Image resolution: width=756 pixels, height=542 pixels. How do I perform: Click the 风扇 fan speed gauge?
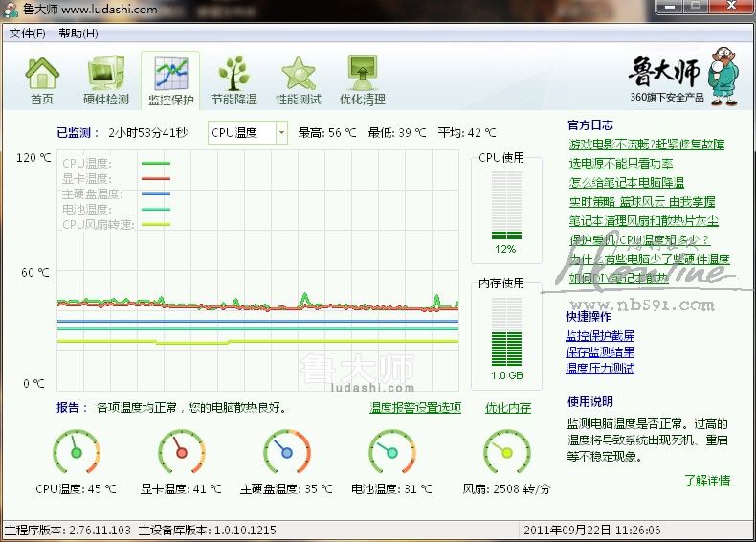pos(506,451)
